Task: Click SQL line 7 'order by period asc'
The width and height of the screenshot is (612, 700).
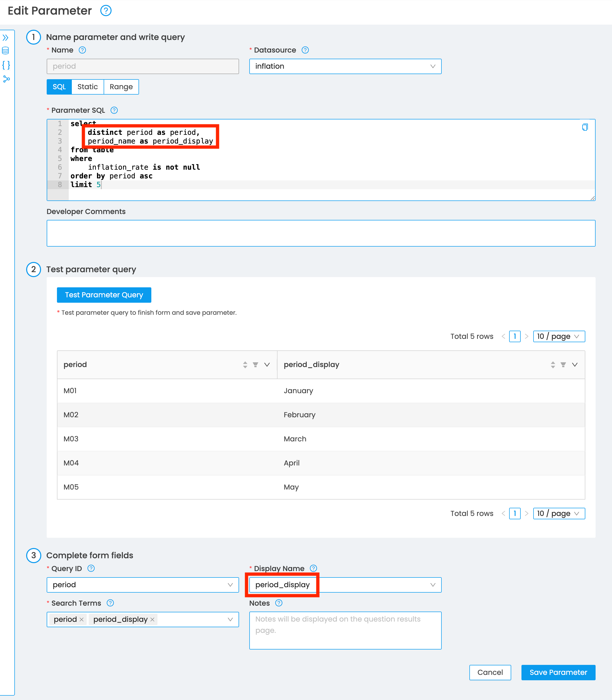Action: 111,176
